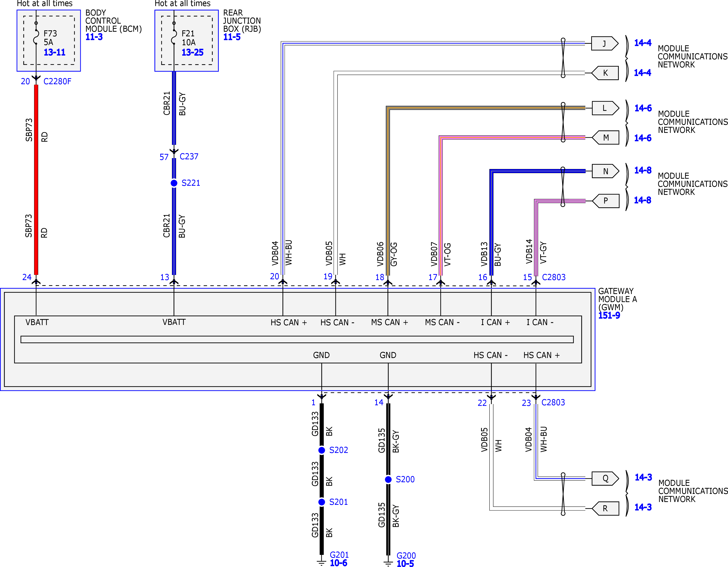
Task: Click the S201 splice dot
Action: pyautogui.click(x=322, y=502)
